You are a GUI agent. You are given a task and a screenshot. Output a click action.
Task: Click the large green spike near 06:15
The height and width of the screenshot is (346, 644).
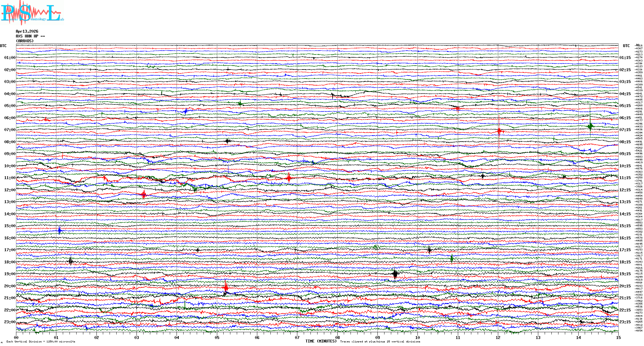(590, 126)
